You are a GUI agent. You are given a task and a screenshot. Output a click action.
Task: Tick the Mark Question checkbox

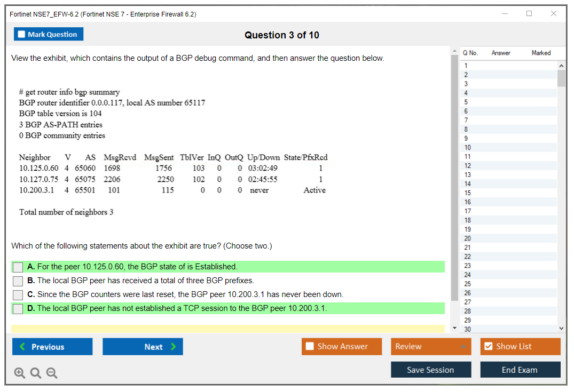[22, 34]
